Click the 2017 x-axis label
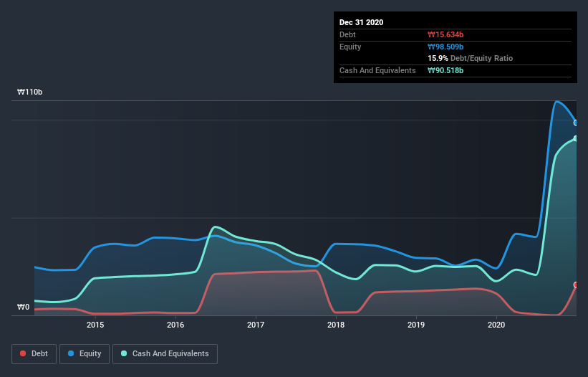Screen dimensions: 588x377 pyautogui.click(x=256, y=325)
